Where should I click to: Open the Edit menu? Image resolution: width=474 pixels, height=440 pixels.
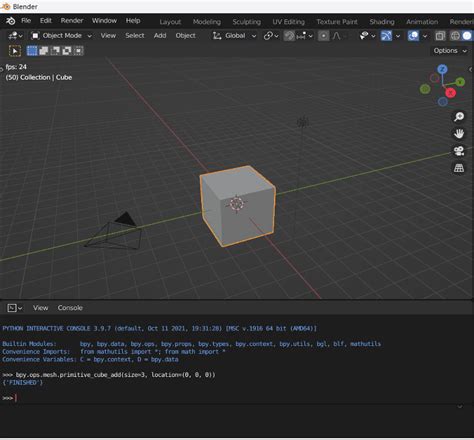(x=46, y=21)
